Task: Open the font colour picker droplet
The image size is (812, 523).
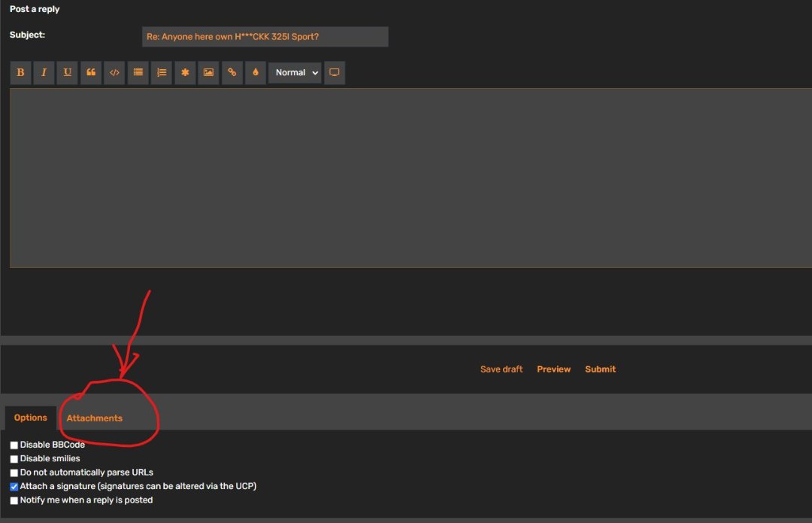Action: (256, 73)
